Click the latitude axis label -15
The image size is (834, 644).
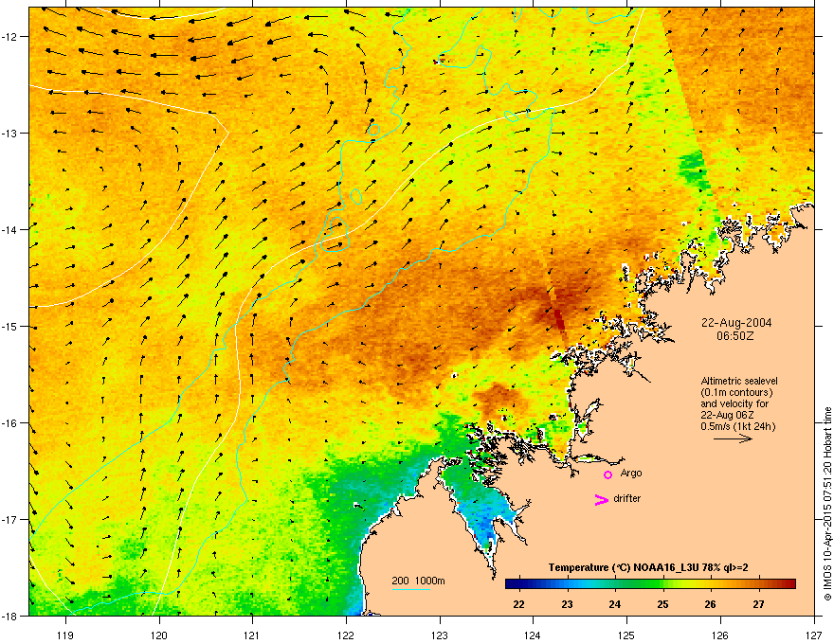coord(10,326)
